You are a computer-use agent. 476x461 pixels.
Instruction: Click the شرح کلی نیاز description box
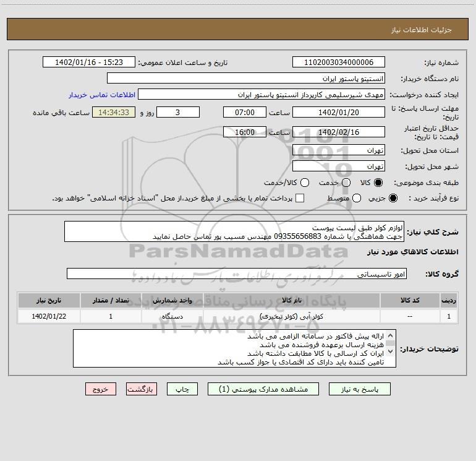click(x=234, y=232)
